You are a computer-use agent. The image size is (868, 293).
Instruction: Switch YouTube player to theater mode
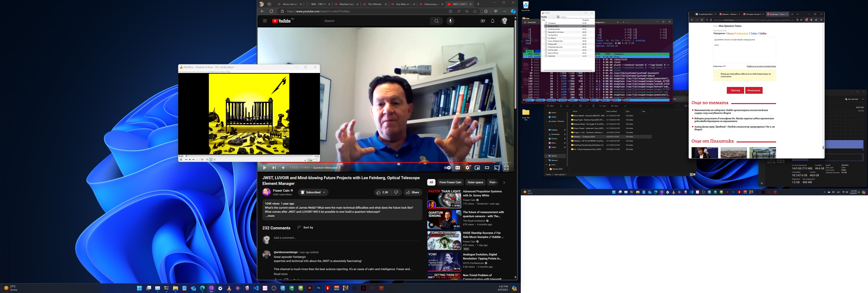pos(487,168)
